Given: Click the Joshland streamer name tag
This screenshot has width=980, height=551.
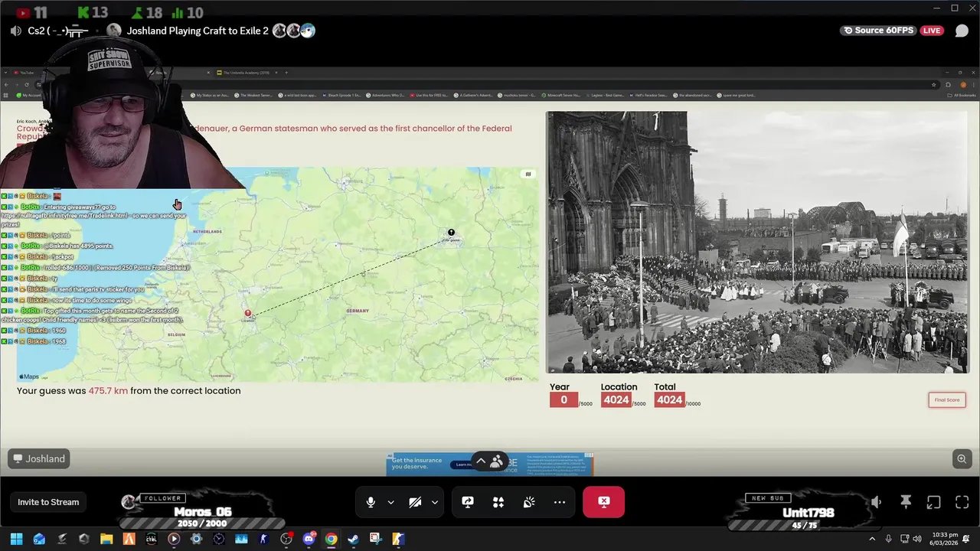Looking at the screenshot, I should [x=39, y=458].
